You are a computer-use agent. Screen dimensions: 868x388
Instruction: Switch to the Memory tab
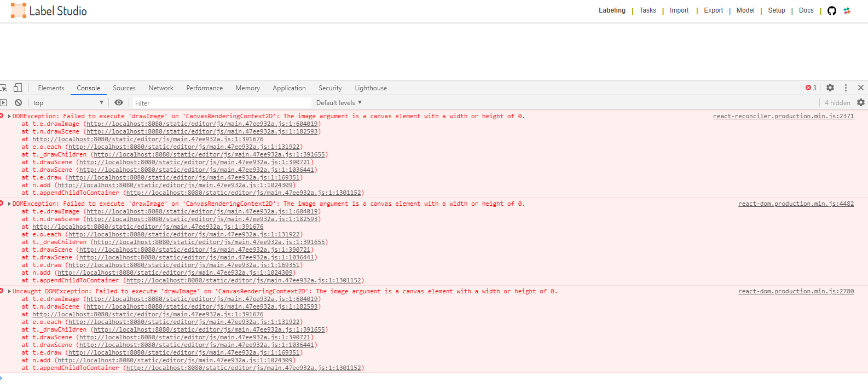[248, 88]
